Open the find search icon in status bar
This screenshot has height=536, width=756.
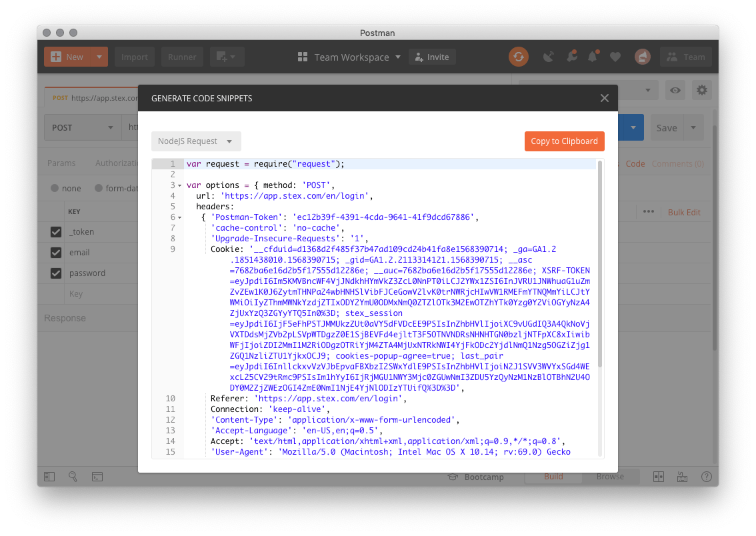(73, 477)
